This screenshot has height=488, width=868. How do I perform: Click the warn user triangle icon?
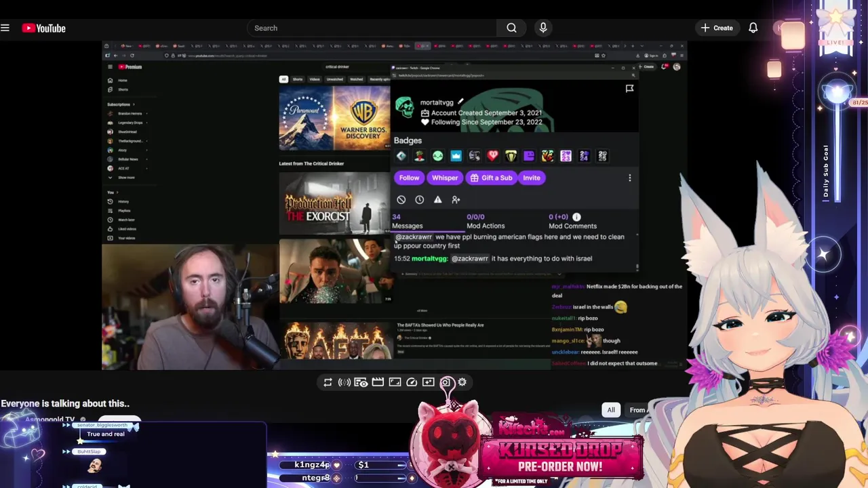pyautogui.click(x=437, y=200)
